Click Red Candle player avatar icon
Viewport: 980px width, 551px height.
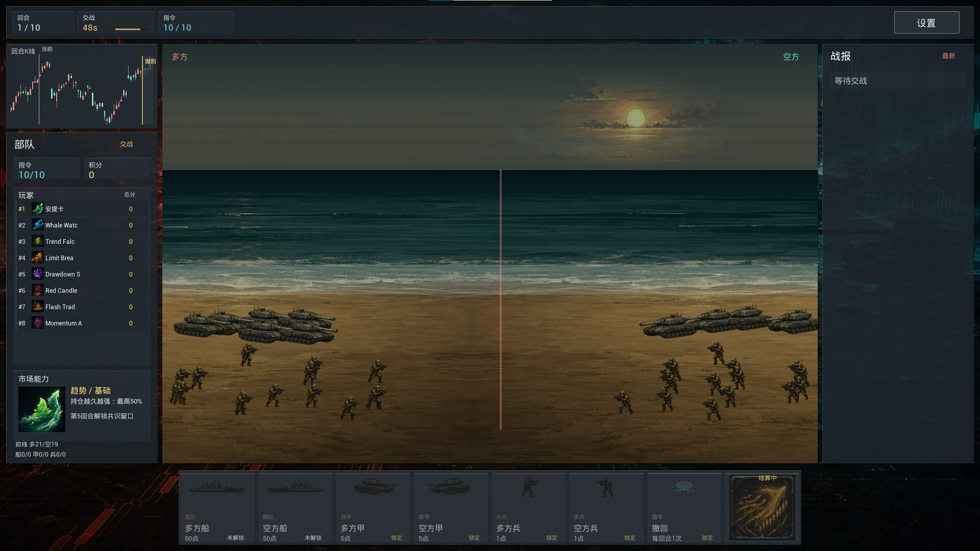point(38,290)
